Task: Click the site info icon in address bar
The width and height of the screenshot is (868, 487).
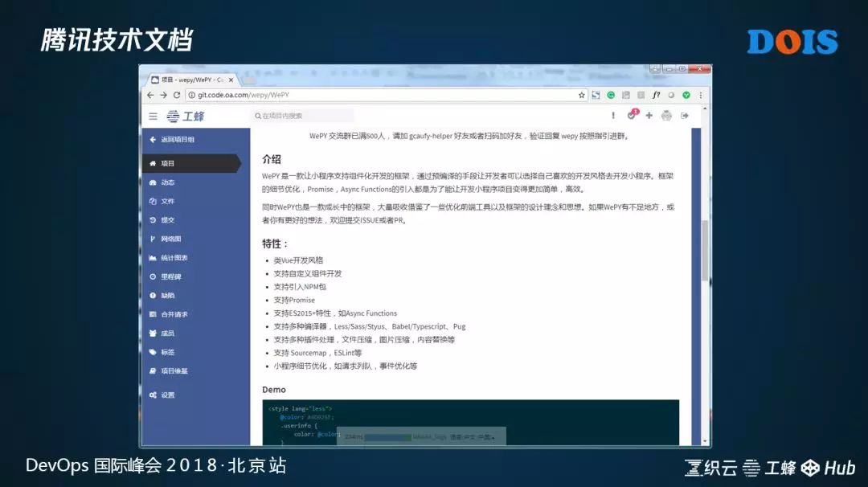Action: coord(191,95)
